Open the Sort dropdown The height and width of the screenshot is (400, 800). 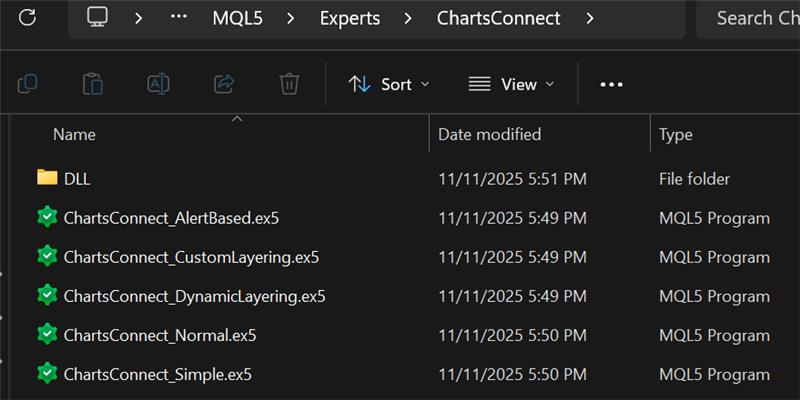[389, 84]
